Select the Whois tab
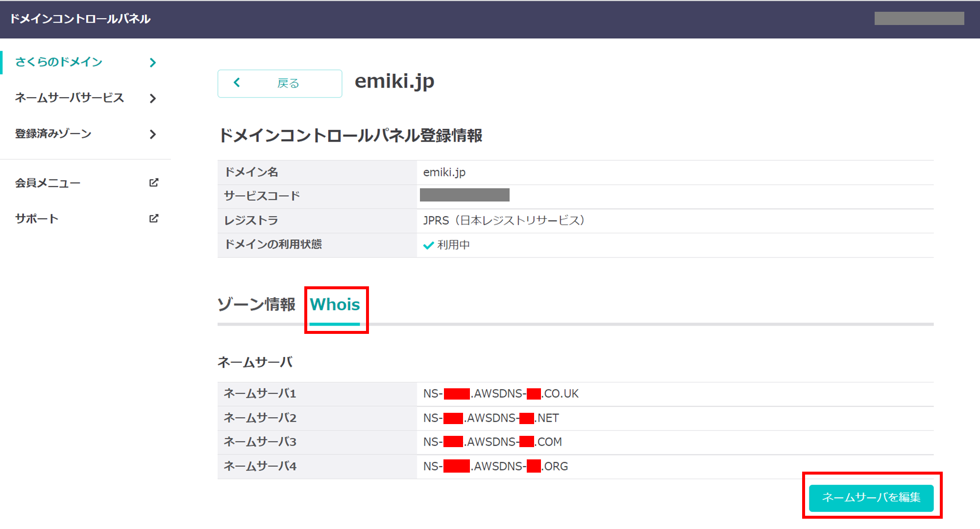The image size is (980, 529). point(335,305)
